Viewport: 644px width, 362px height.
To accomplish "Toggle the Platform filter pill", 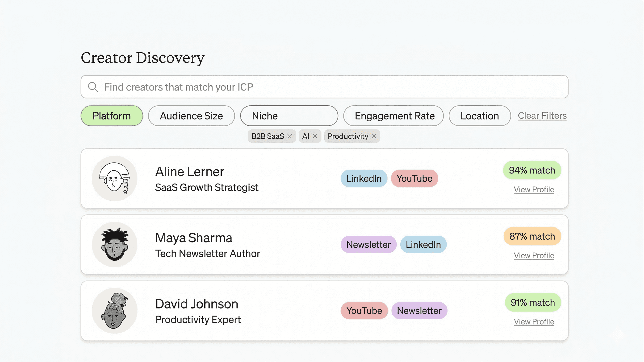I will [x=112, y=116].
